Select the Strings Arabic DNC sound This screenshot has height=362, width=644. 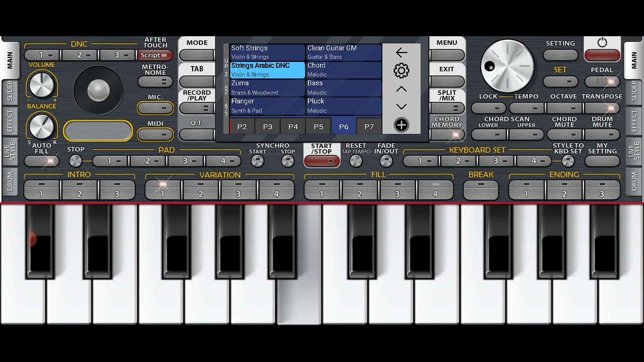click(267, 70)
